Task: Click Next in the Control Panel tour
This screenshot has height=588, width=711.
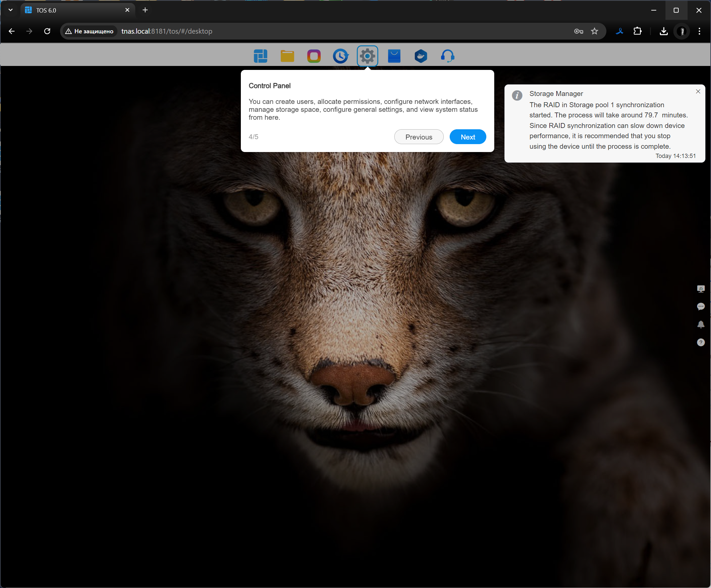Action: click(x=468, y=137)
